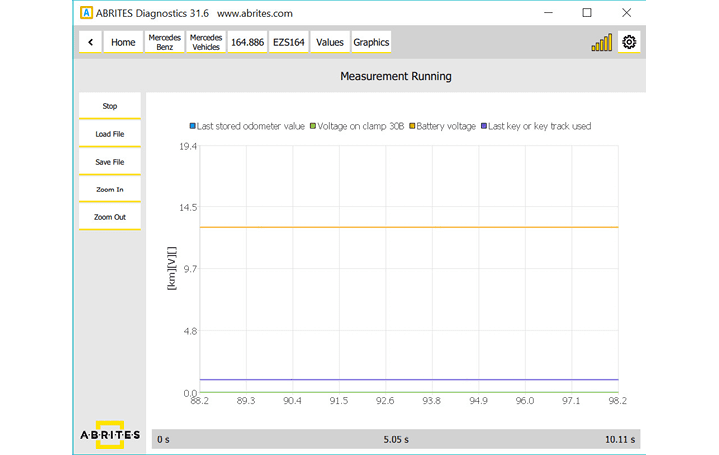Zoom In on the graph

click(110, 189)
